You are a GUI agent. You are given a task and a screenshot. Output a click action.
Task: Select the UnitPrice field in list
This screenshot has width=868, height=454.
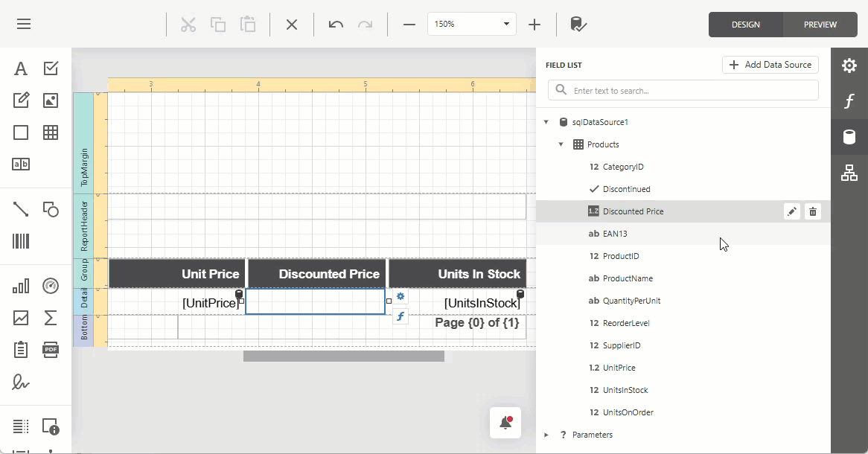(683, 368)
